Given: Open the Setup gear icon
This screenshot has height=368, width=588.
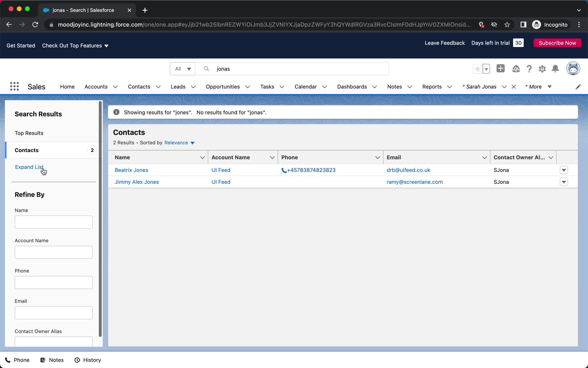Looking at the screenshot, I should (x=542, y=69).
